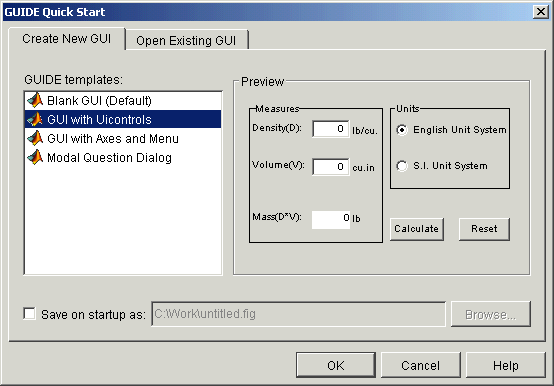Enable the Save on startup as checkbox

[29, 314]
